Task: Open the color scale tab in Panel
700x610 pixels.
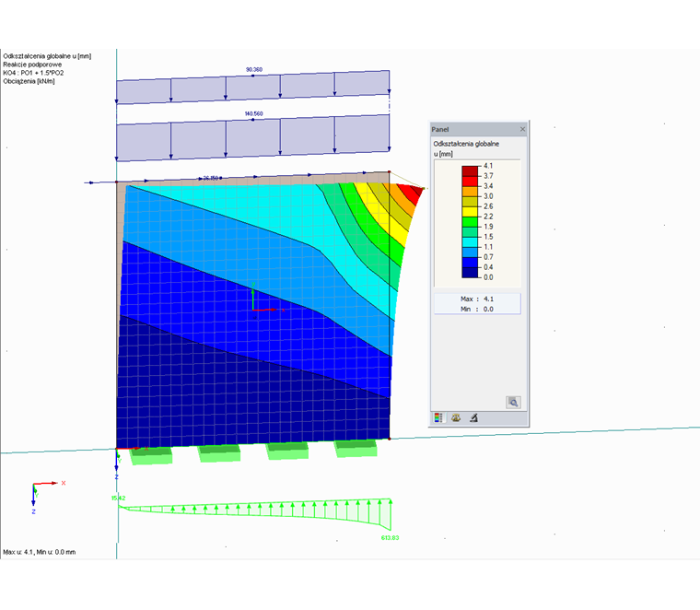Action: point(438,418)
